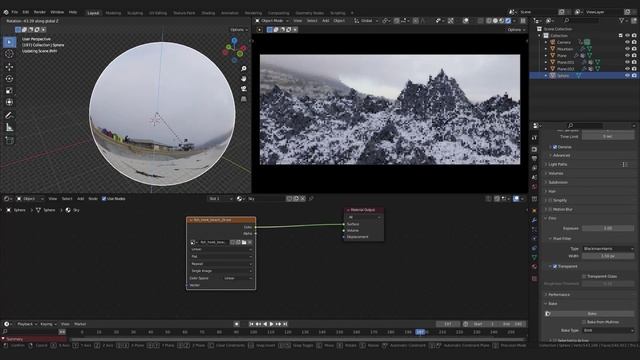This screenshot has height=360, width=640.
Task: Open Object Mode dropdown in right viewport
Action: tap(272, 20)
